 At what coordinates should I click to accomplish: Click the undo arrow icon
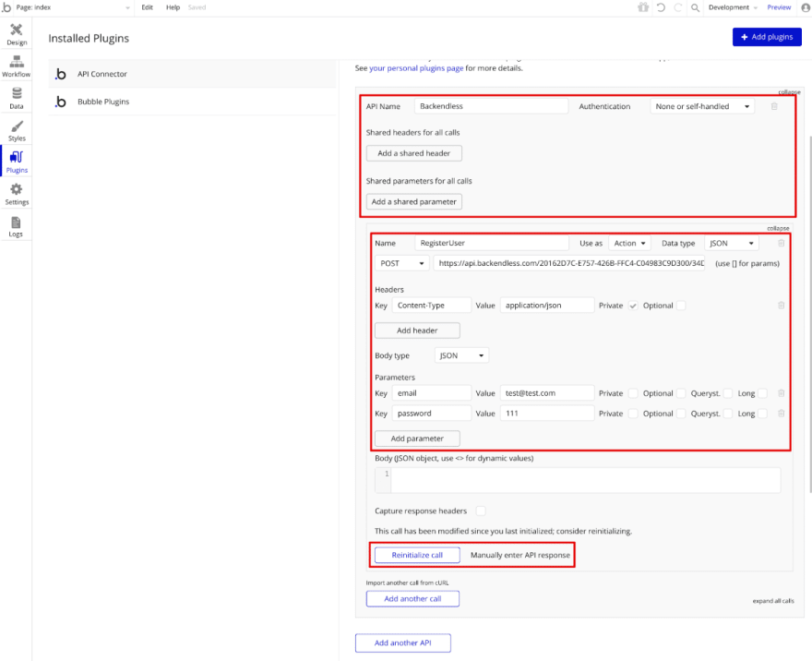point(661,7)
